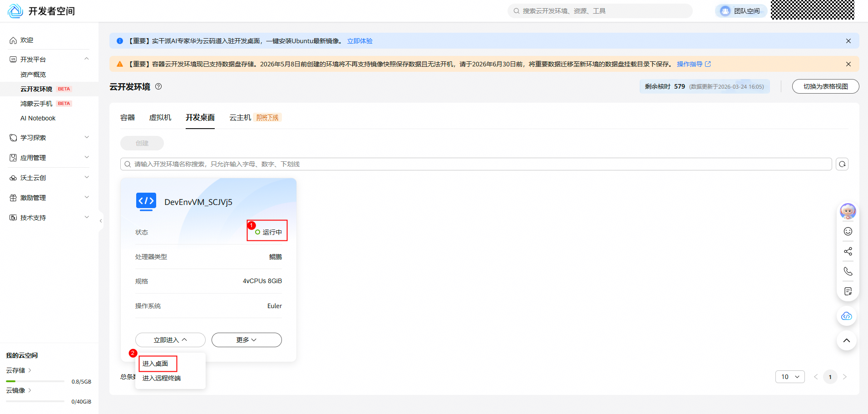Choose 进入桌面 from the menu
The height and width of the screenshot is (414, 868).
click(x=155, y=364)
